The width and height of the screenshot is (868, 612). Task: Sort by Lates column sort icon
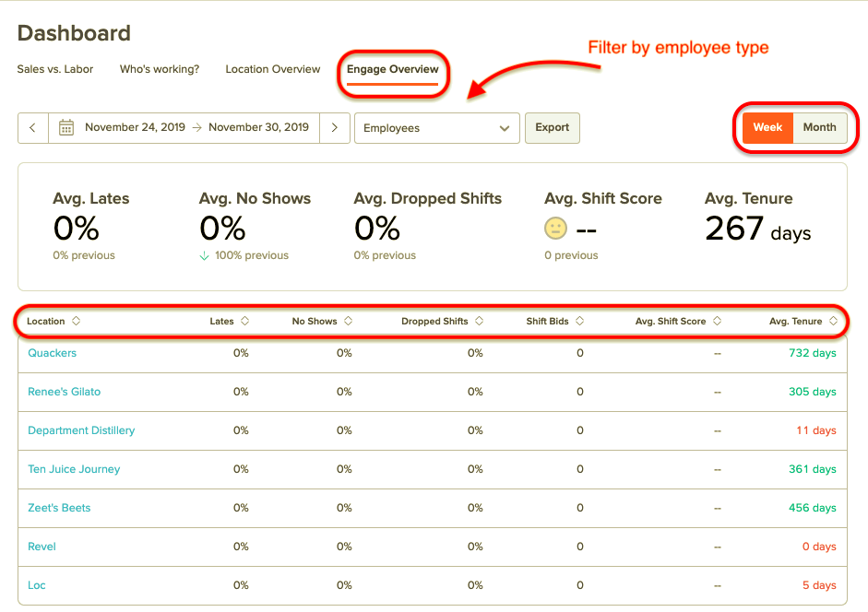245,322
